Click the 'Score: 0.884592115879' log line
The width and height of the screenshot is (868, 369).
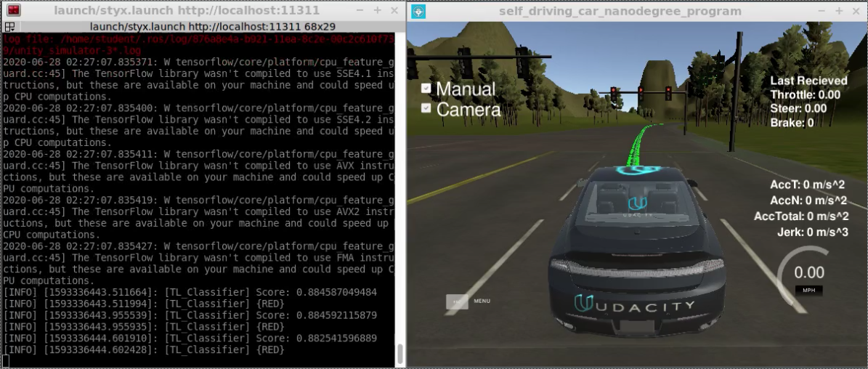click(x=190, y=315)
